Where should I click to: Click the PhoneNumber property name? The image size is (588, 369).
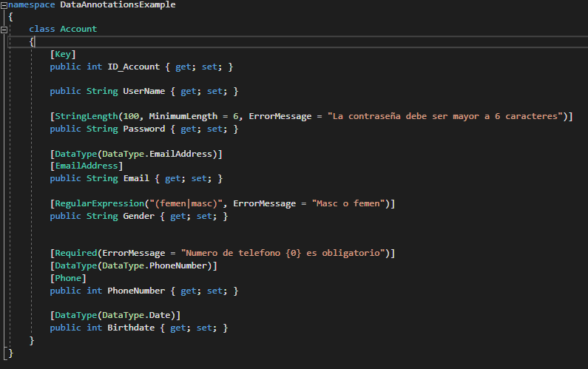(136, 291)
